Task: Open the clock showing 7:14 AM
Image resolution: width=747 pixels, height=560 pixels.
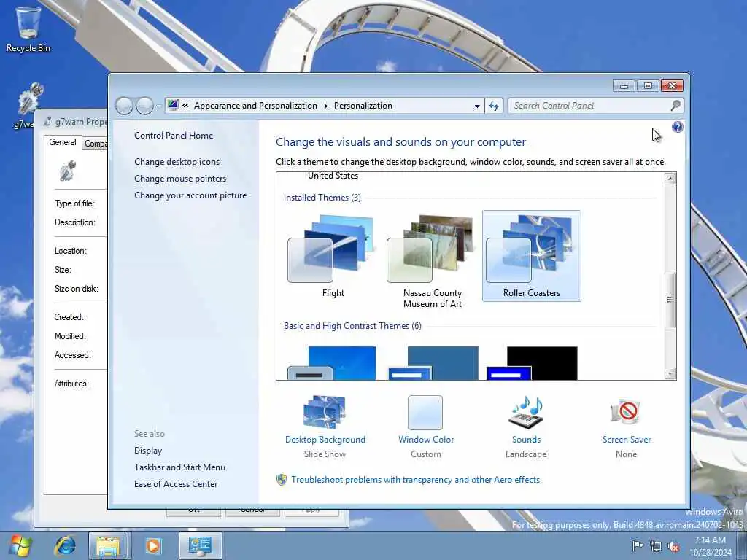Action: pyautogui.click(x=710, y=546)
